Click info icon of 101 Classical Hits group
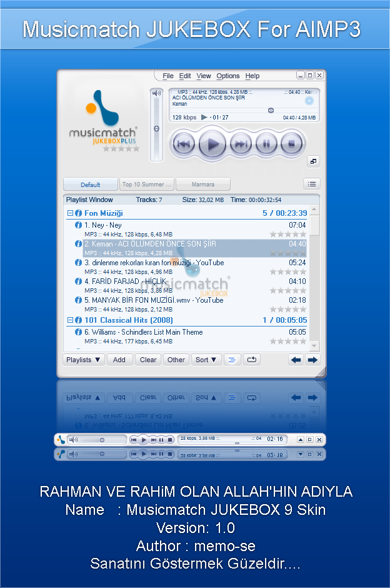Viewport: 390px width, 588px height. click(78, 320)
